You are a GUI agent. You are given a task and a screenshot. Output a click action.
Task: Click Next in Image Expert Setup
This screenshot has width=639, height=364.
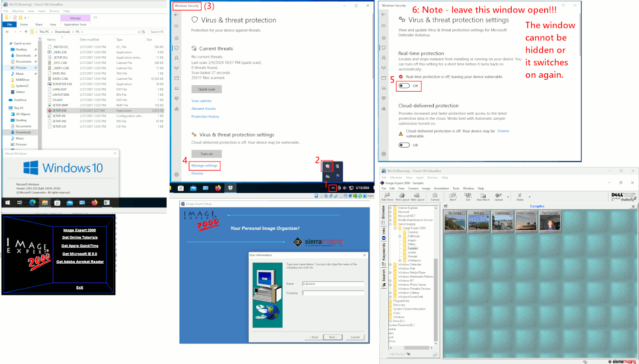click(x=332, y=337)
